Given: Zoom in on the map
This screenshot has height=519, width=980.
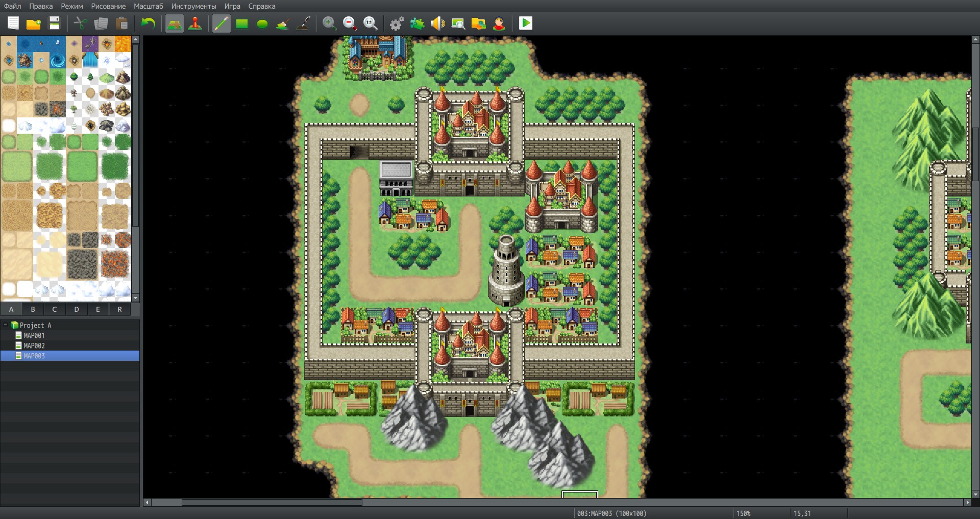Looking at the screenshot, I should [330, 23].
